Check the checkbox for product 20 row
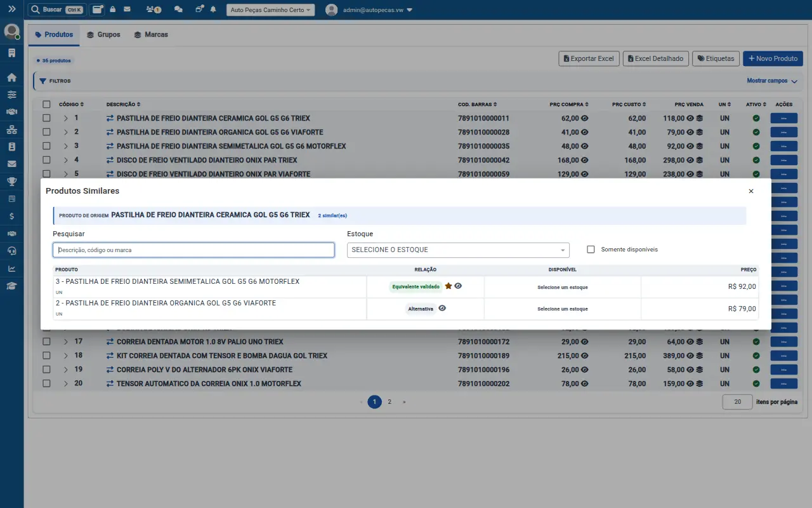The image size is (812, 508). (x=46, y=384)
